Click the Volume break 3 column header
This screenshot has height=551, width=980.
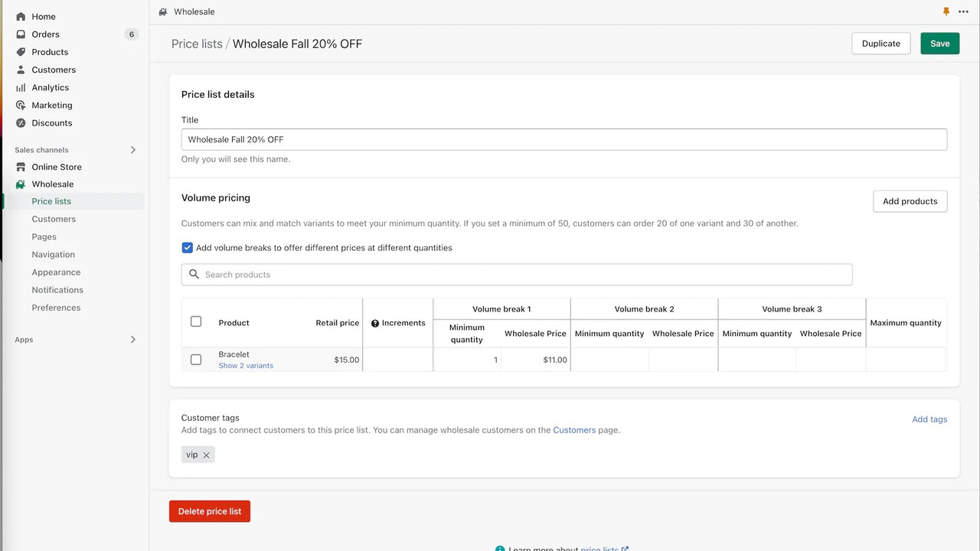click(x=792, y=309)
